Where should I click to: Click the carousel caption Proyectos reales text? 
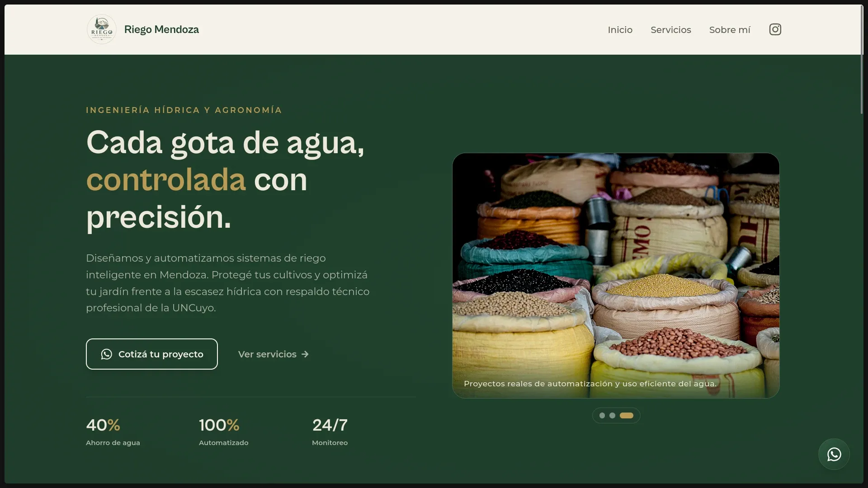[x=590, y=384]
